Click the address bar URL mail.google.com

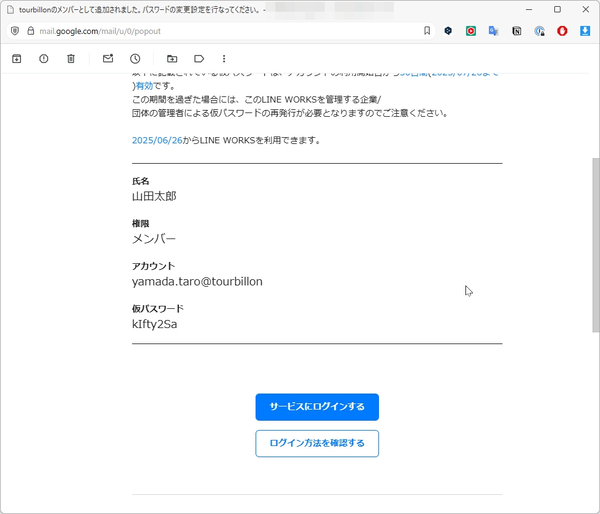point(100,31)
